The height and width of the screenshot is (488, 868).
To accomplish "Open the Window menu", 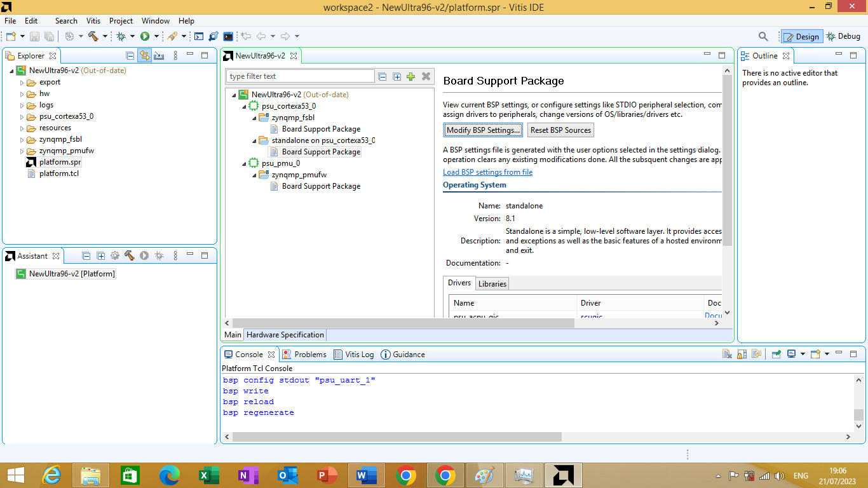I will click(156, 21).
